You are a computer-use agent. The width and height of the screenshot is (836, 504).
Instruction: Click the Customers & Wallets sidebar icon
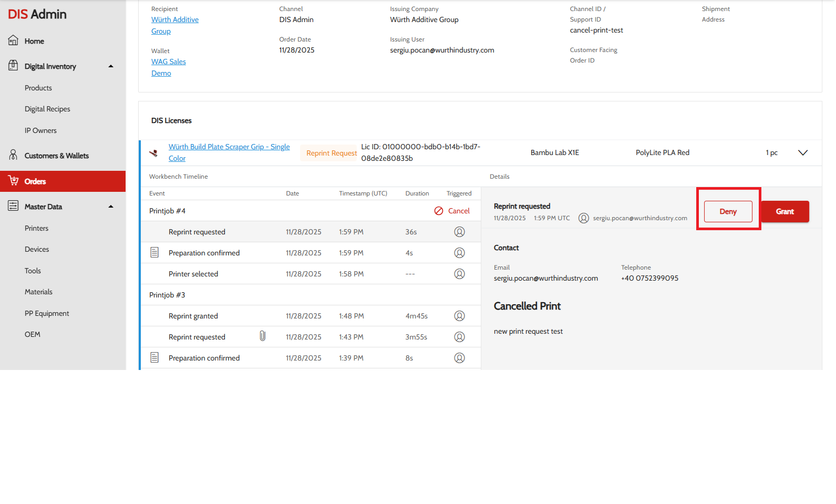(x=13, y=155)
